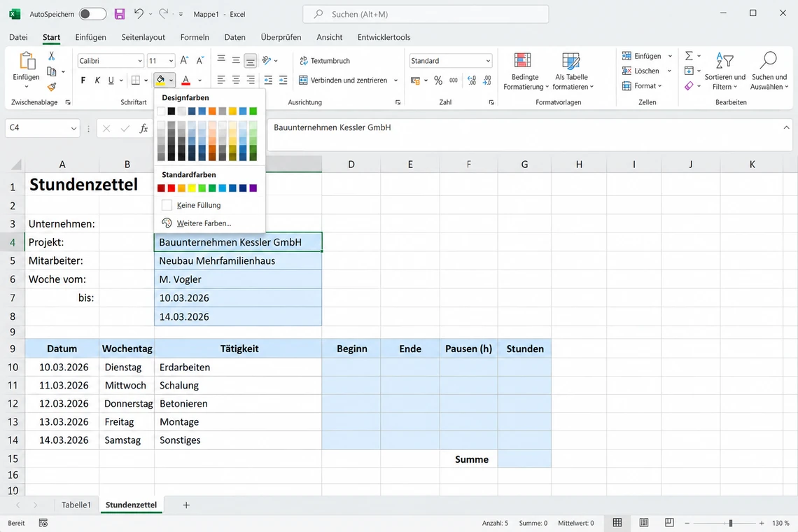Toggle Textumbruch wrap text
This screenshot has height=532, width=798.
(325, 61)
